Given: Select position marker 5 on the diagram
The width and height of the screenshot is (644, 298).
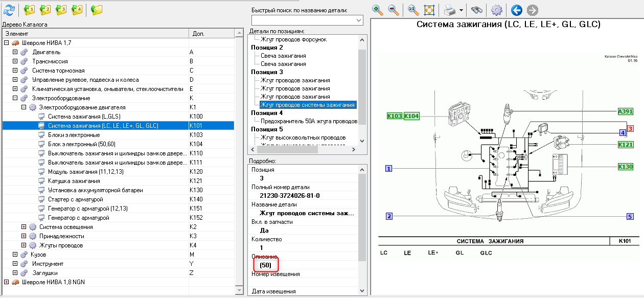Looking at the screenshot, I should pyautogui.click(x=630, y=216).
